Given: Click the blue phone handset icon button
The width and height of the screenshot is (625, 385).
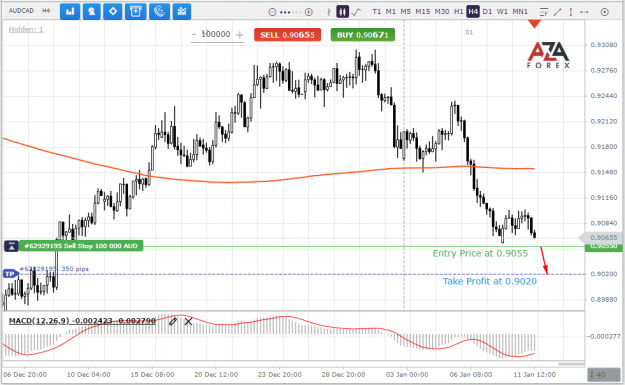Looking at the screenshot, I should 159,11.
